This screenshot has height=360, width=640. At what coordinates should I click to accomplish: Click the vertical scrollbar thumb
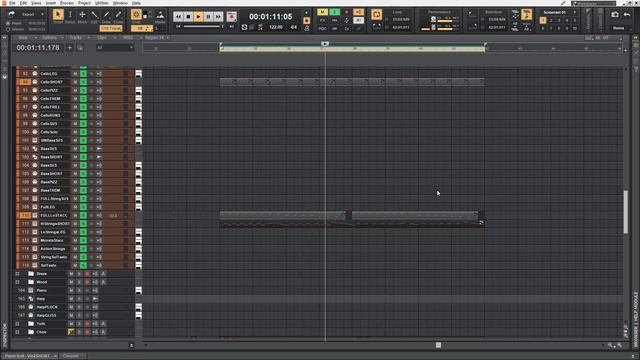[x=626, y=212]
